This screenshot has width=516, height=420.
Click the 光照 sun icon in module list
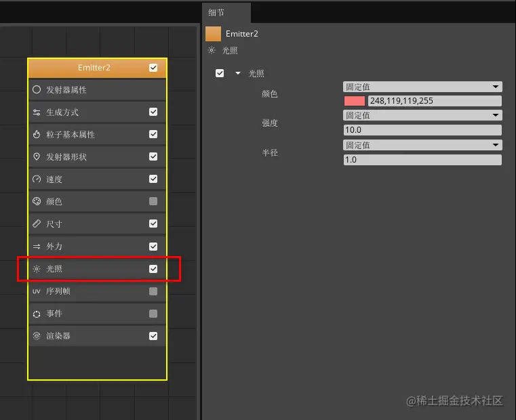(x=37, y=269)
